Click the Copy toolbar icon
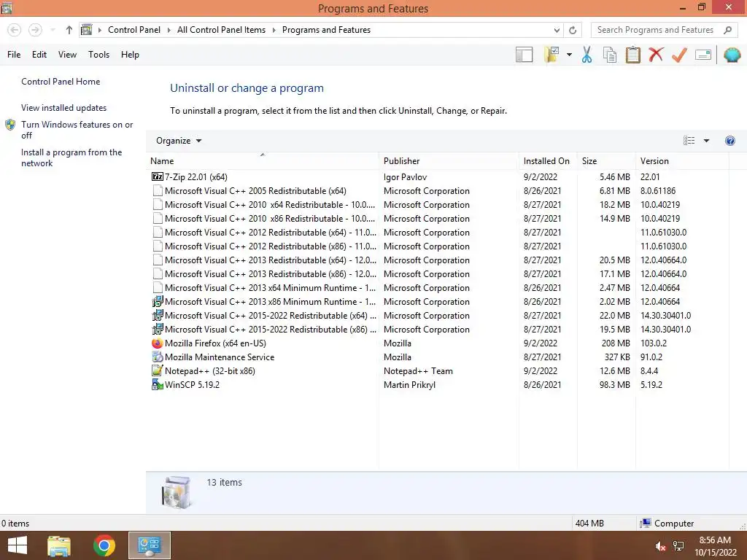Viewport: 747px width, 560px height. [610, 55]
